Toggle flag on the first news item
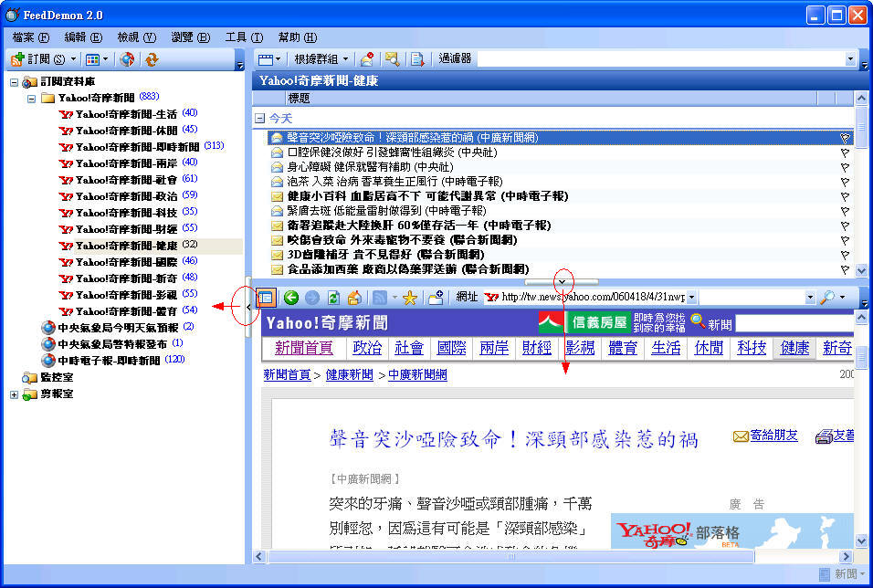This screenshot has width=873, height=588. (845, 138)
